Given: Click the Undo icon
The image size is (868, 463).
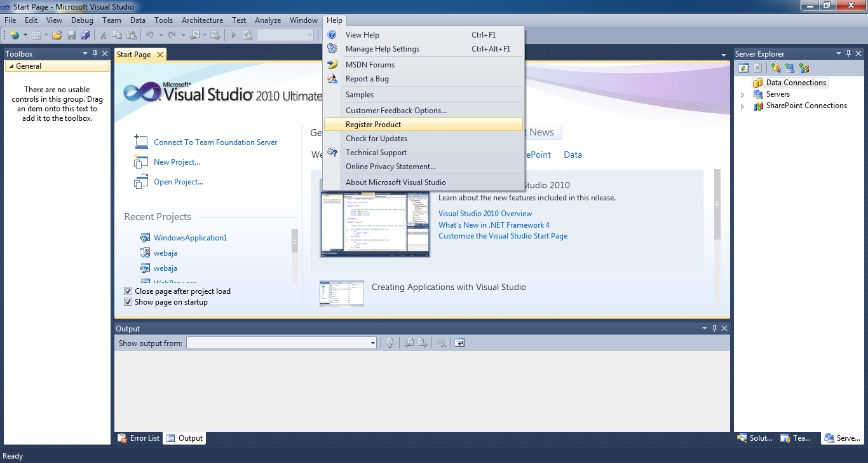Looking at the screenshot, I should 151,34.
